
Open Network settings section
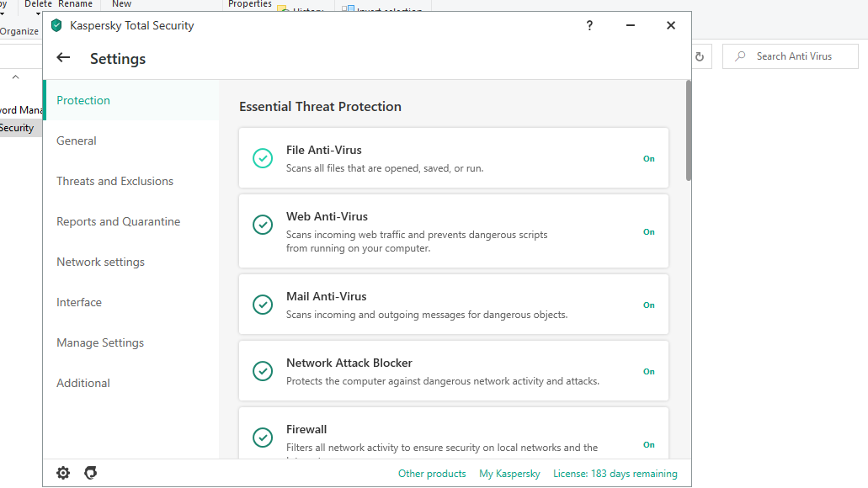pos(100,262)
